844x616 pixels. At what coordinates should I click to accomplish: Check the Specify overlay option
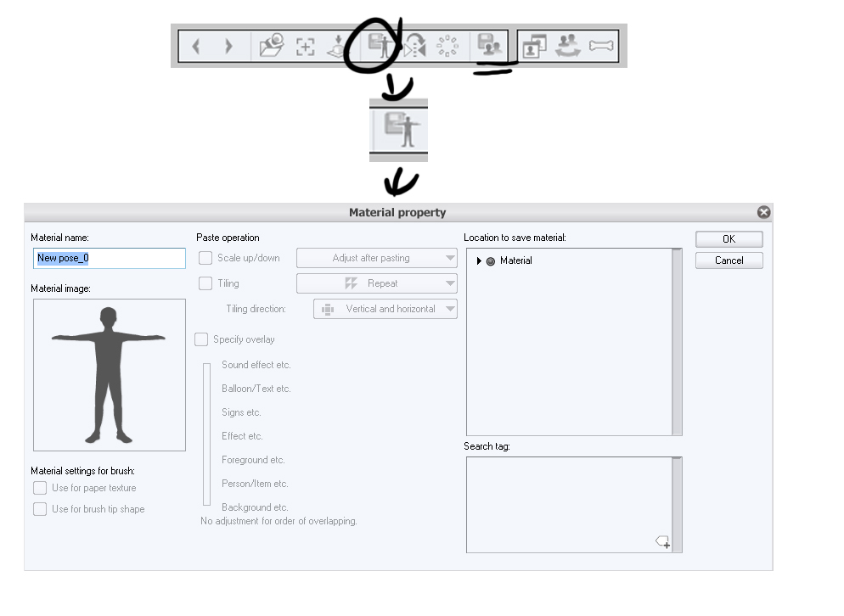201,339
